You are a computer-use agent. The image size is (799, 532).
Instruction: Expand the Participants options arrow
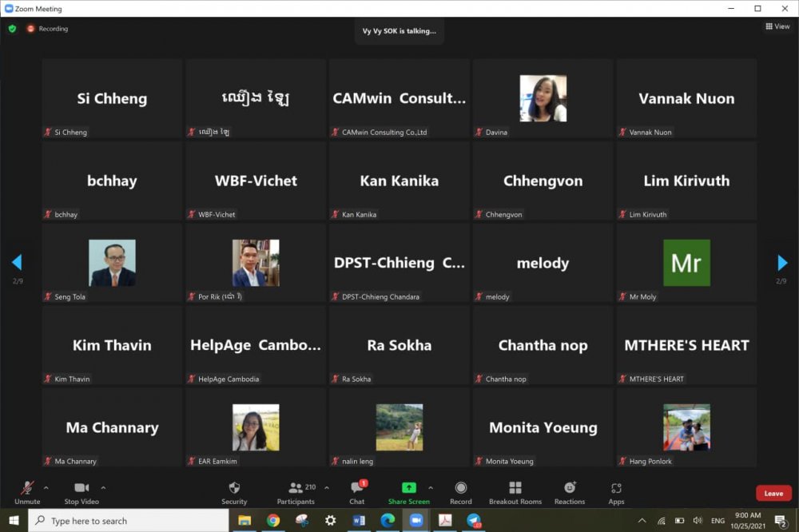click(x=326, y=487)
